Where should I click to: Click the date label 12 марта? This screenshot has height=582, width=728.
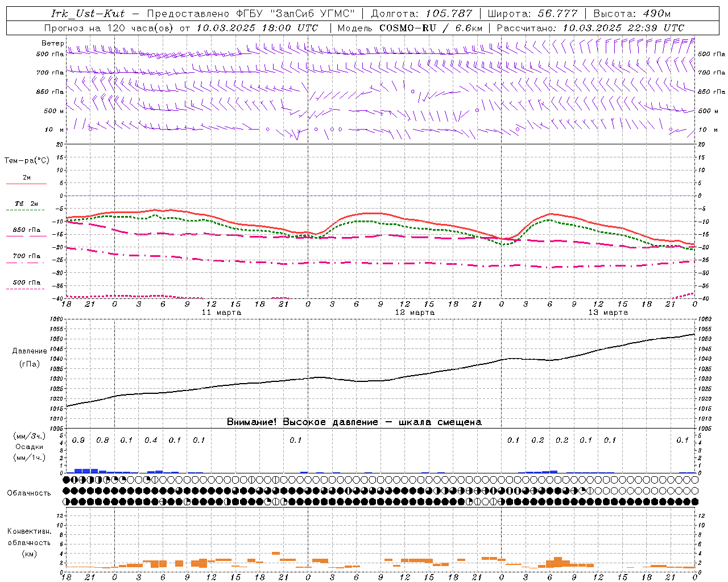415,313
